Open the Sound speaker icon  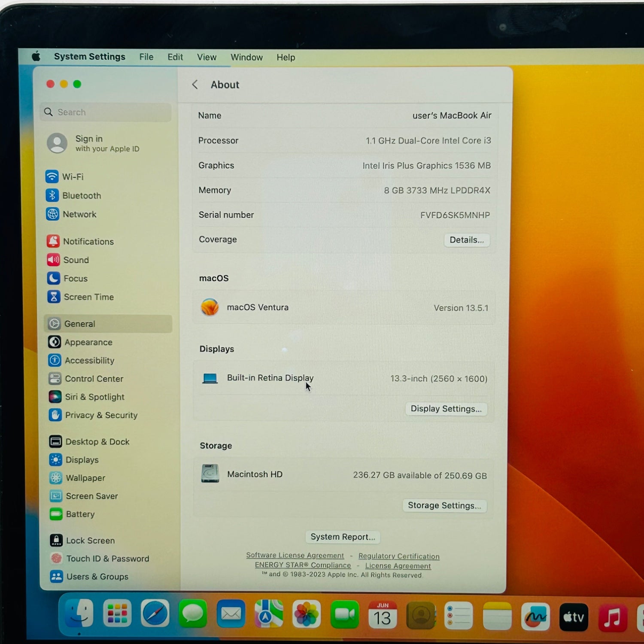click(54, 260)
